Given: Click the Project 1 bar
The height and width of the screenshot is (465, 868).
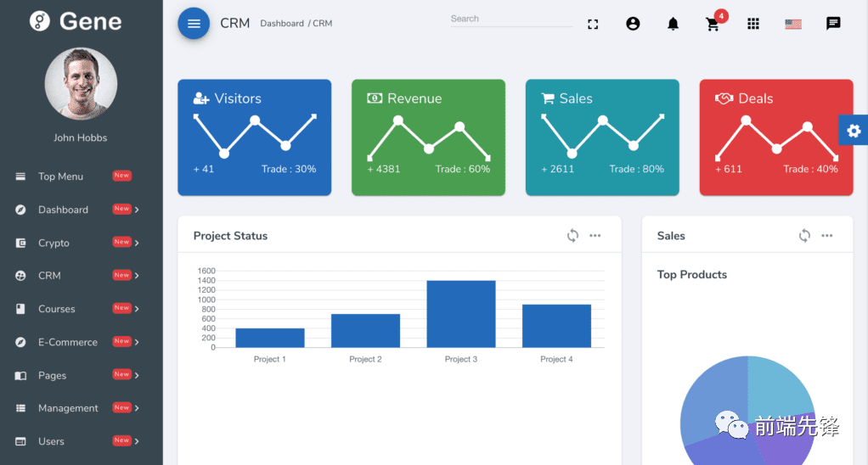Looking at the screenshot, I should pos(269,338).
